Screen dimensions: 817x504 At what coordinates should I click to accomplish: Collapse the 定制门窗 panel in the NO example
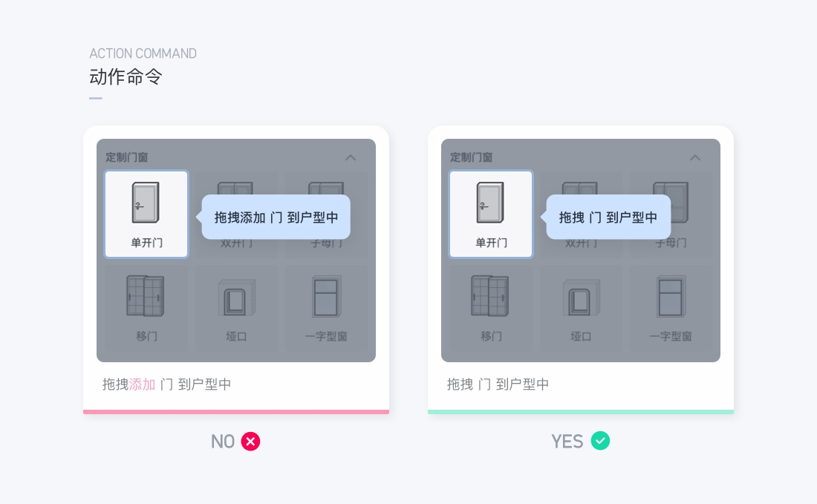tap(351, 157)
